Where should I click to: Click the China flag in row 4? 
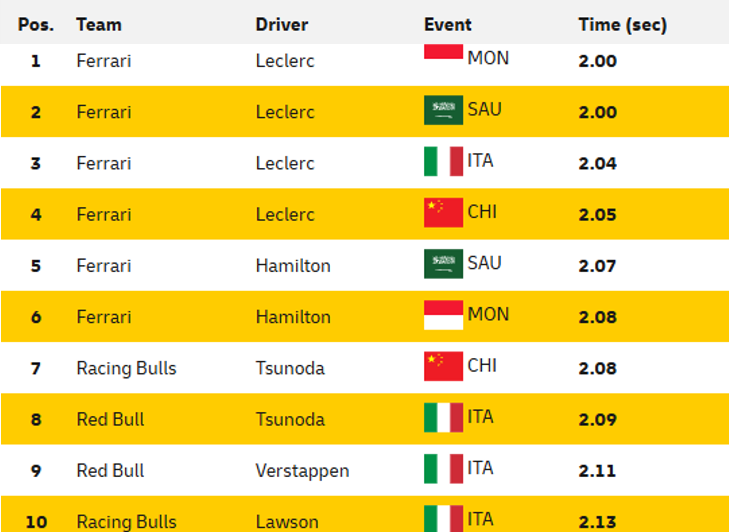[x=443, y=213]
